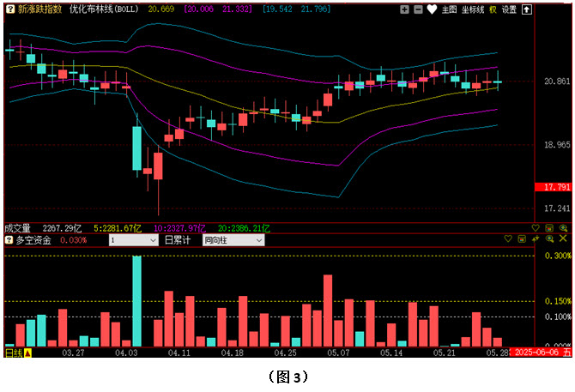
Task: Open the period dropdown showing 1
Action: (134, 240)
